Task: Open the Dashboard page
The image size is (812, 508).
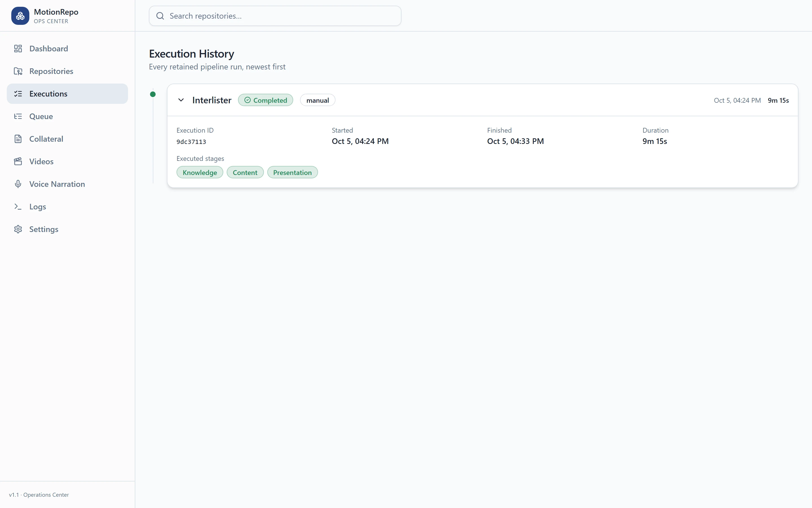Action: click(67, 49)
